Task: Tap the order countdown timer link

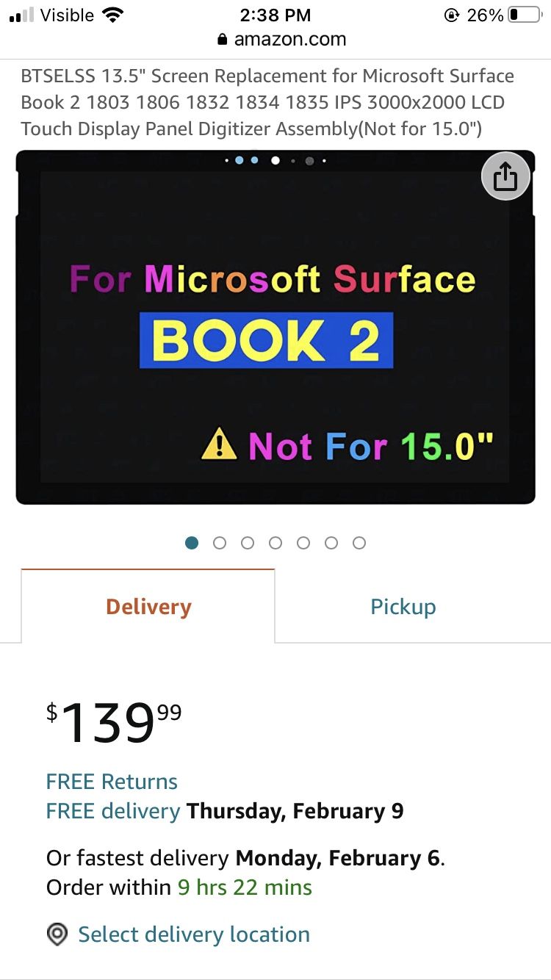Action: click(x=243, y=887)
